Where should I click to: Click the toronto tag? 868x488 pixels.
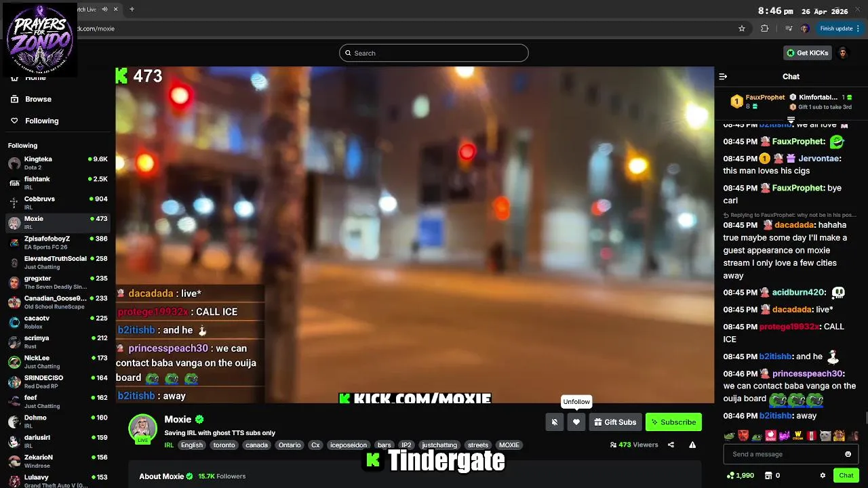[x=224, y=445]
